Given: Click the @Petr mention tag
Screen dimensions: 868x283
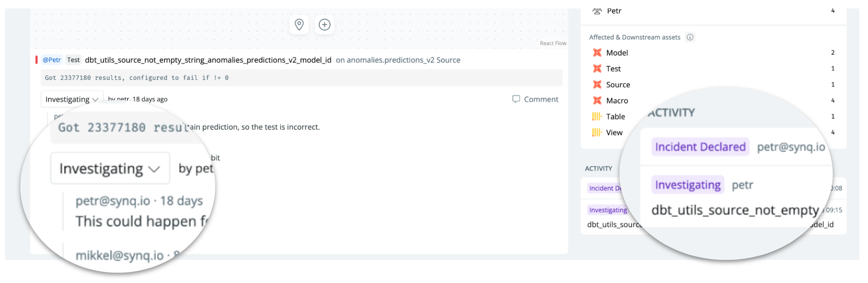Looking at the screenshot, I should click(x=52, y=60).
